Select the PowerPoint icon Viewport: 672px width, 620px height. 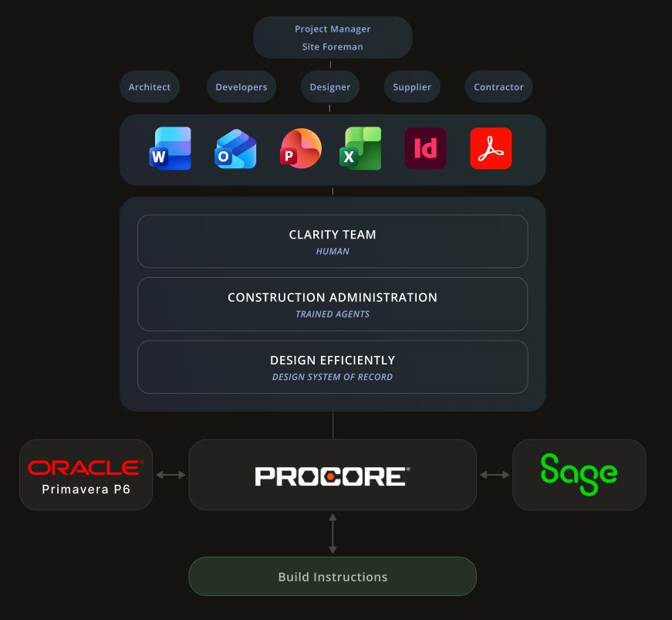(x=301, y=148)
